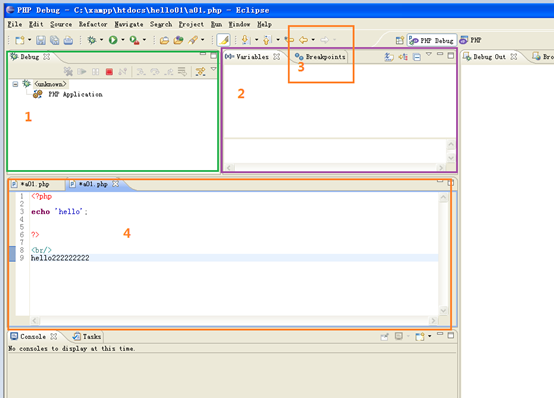Close the Debug view tab
The width and height of the screenshot is (554, 398).
(x=47, y=57)
